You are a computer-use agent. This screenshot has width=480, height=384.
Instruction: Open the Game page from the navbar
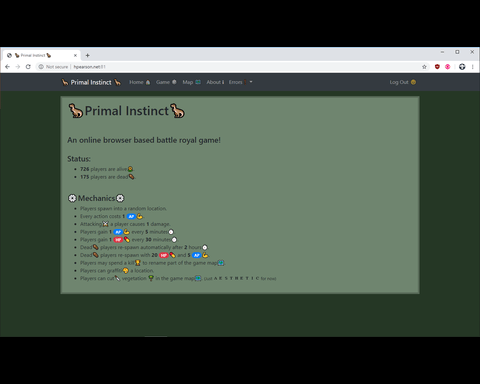coord(166,82)
